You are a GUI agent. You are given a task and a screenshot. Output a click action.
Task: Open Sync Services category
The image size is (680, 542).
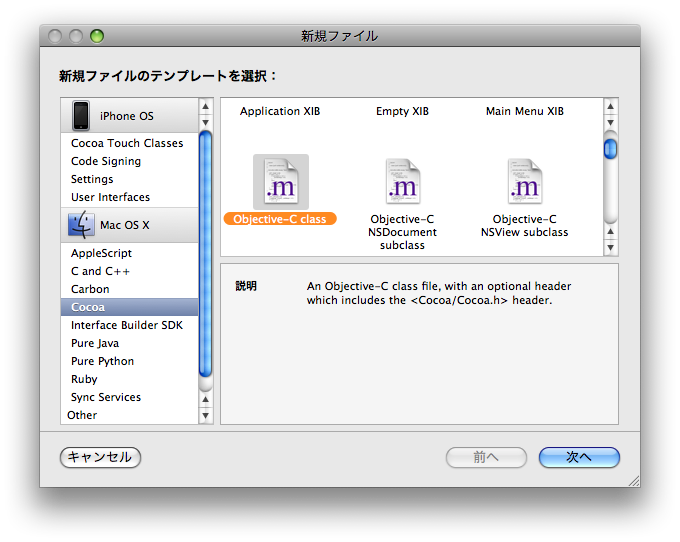[x=130, y=397]
